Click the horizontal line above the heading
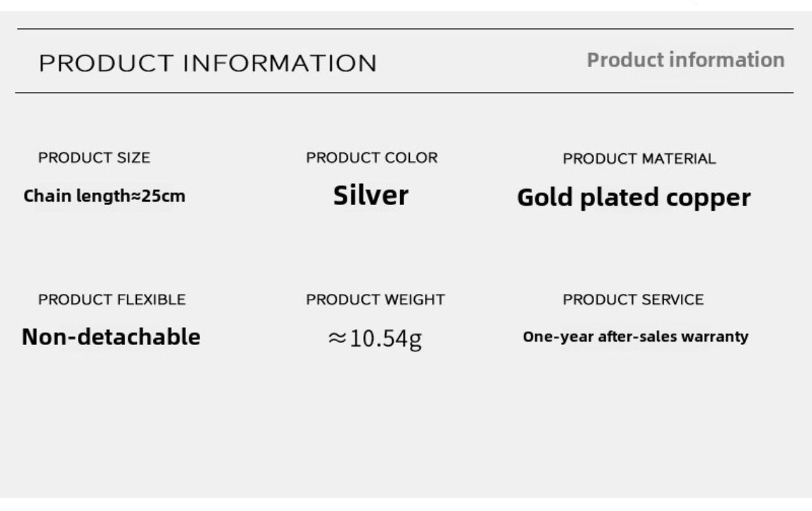812x511 pixels. pos(405,29)
